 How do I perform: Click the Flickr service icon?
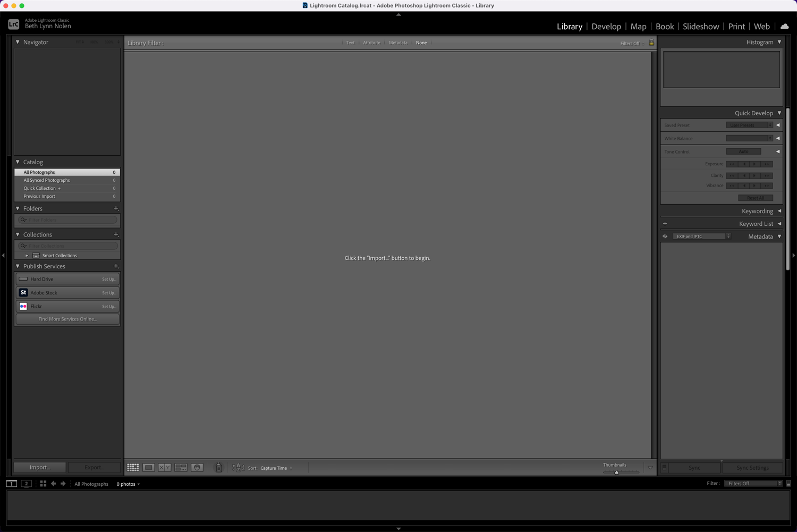(x=23, y=307)
